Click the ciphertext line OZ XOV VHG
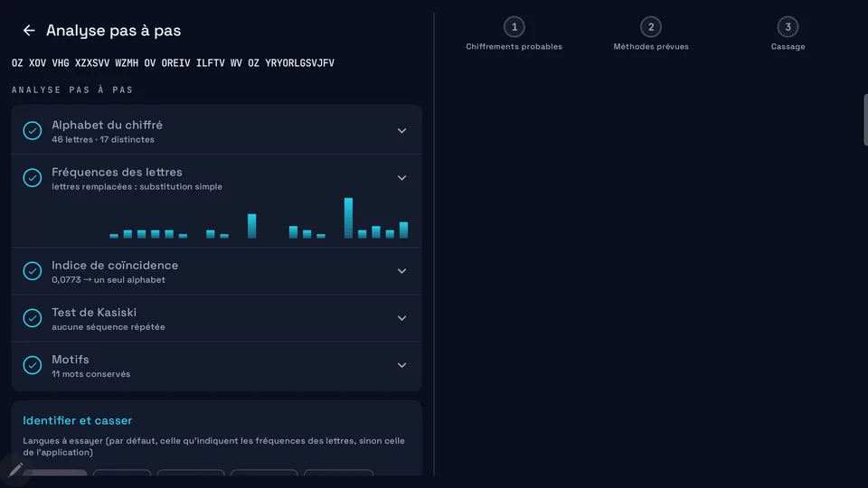The image size is (868, 488). (x=173, y=63)
